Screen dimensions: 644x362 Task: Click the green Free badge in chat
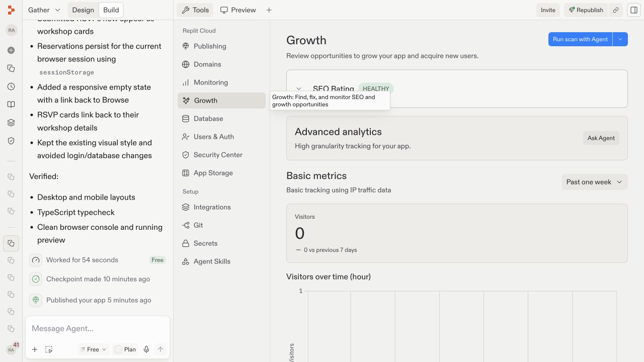pyautogui.click(x=157, y=260)
